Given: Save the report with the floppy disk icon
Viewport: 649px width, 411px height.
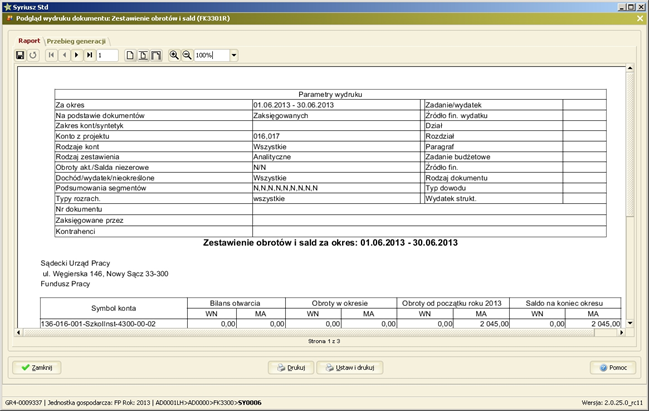Looking at the screenshot, I should (20, 55).
